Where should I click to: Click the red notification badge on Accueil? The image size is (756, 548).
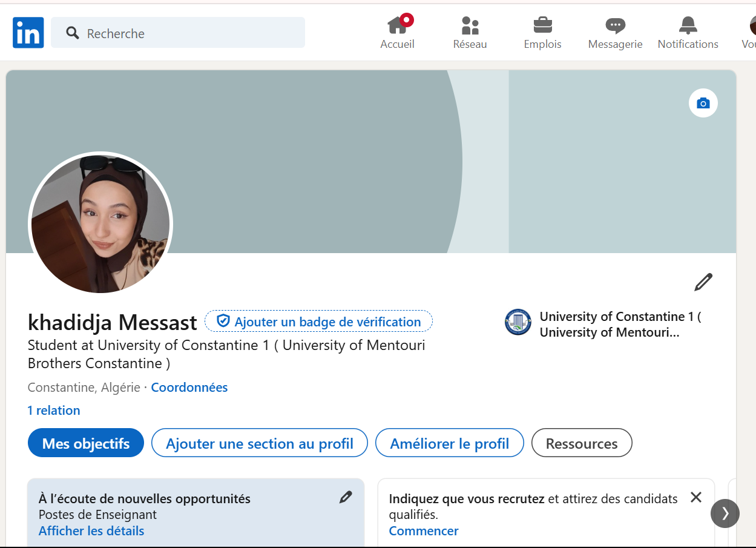(407, 19)
